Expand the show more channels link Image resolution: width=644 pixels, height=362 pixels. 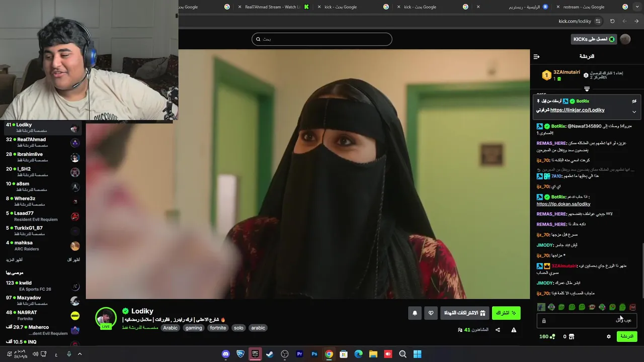click(14, 260)
